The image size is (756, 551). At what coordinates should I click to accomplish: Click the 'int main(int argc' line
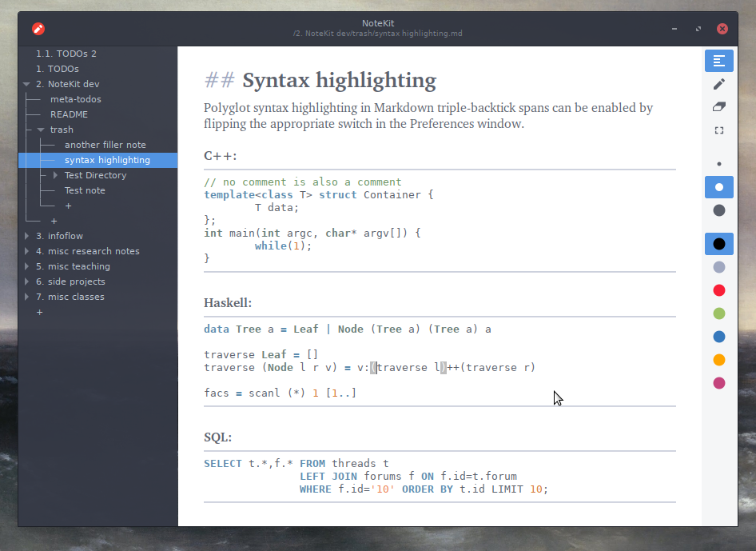(312, 233)
